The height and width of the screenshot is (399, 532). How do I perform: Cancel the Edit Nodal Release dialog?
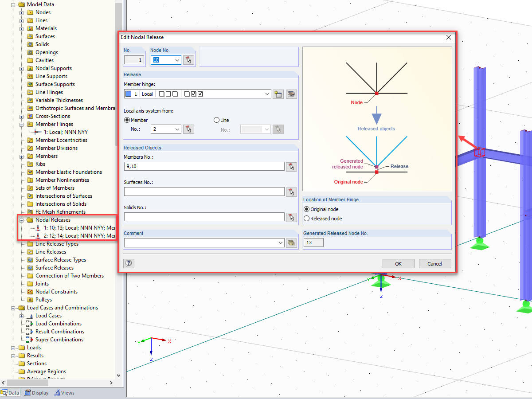tap(435, 263)
